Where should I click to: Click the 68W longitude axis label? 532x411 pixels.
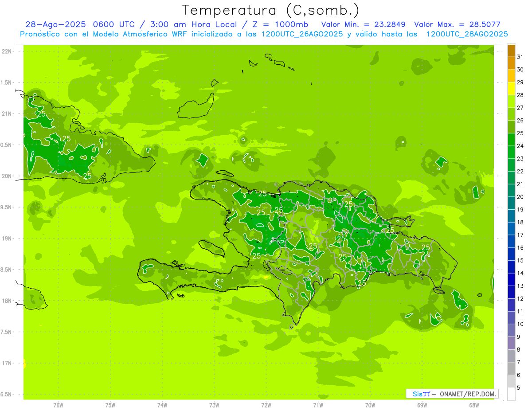coord(474,405)
